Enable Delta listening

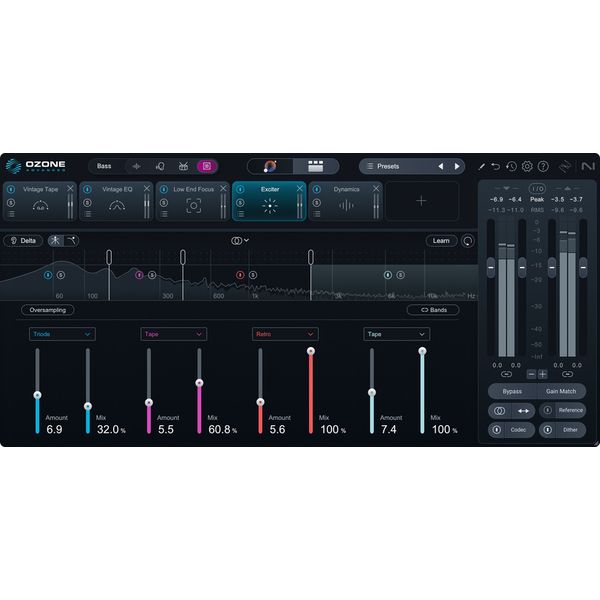coord(23,241)
